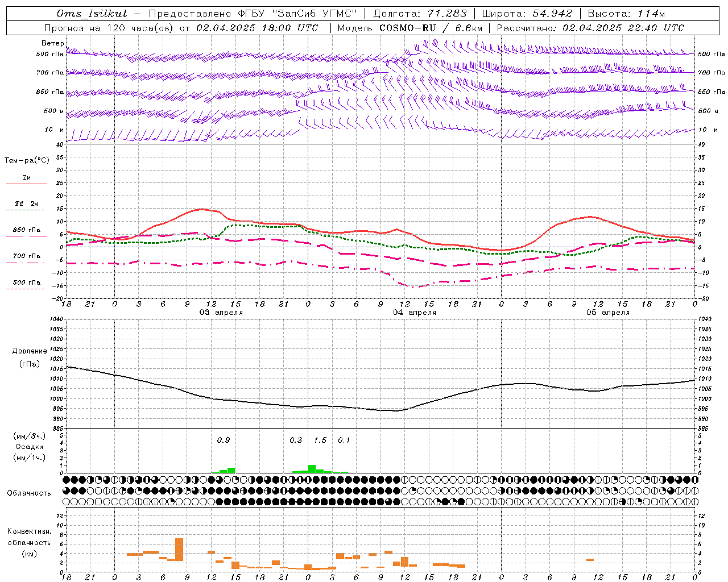Click the "Тем-ра(°C)" axis title

tap(27, 161)
